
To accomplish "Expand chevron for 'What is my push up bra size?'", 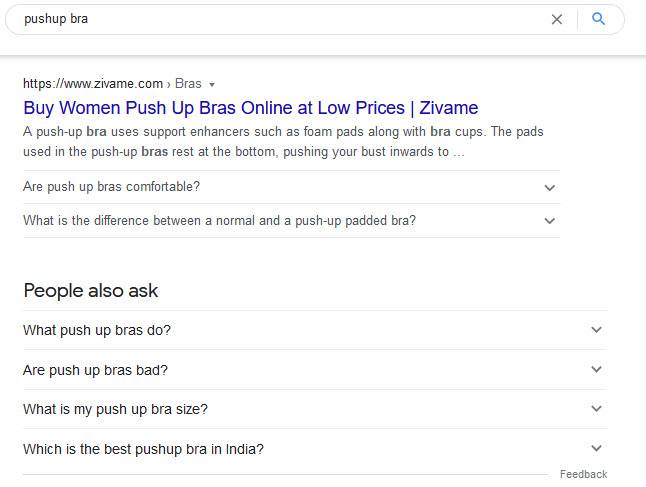I will 596,409.
